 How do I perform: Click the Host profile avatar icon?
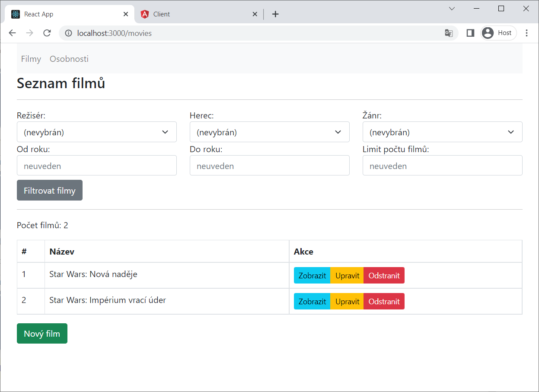tap(488, 33)
